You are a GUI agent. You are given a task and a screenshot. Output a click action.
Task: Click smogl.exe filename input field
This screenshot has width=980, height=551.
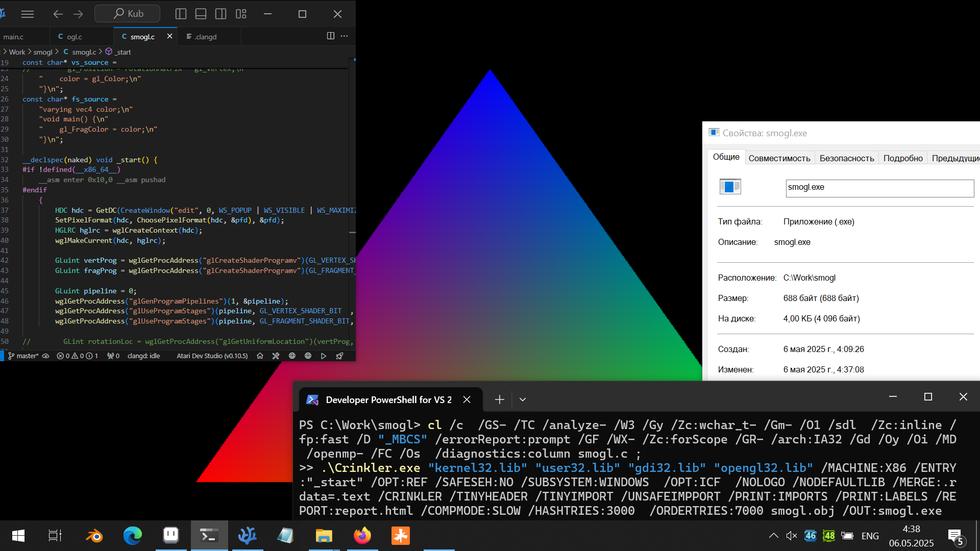879,188
